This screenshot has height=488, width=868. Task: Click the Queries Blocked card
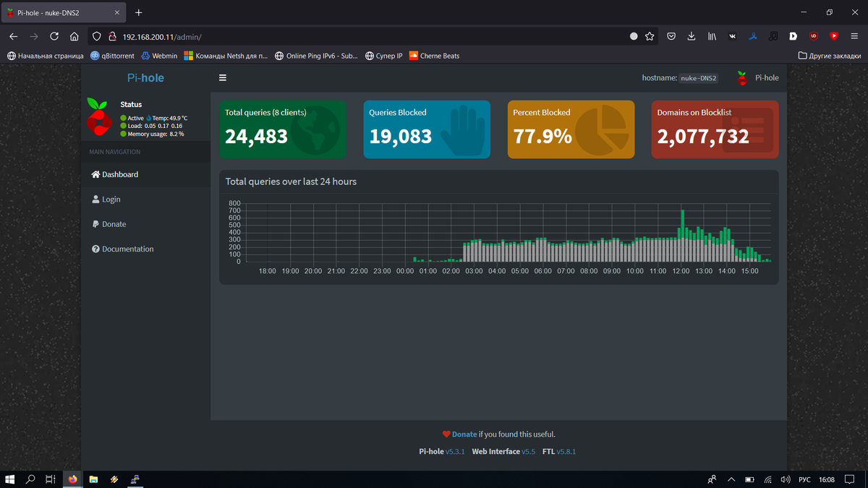(427, 129)
